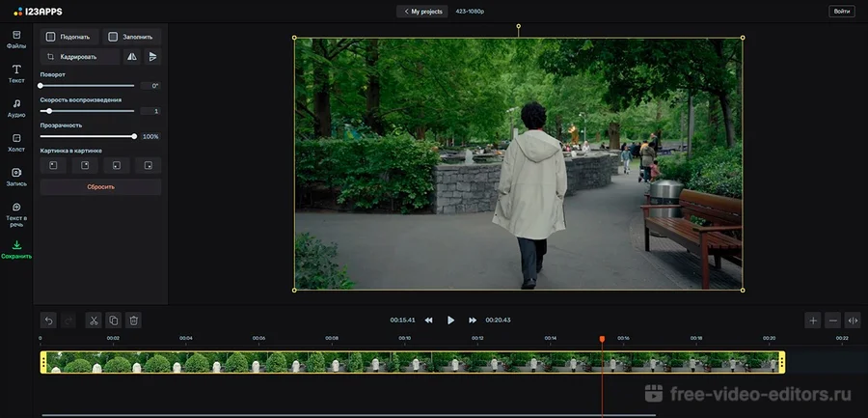Undo the last action
This screenshot has width=868, height=418.
pyautogui.click(x=48, y=320)
